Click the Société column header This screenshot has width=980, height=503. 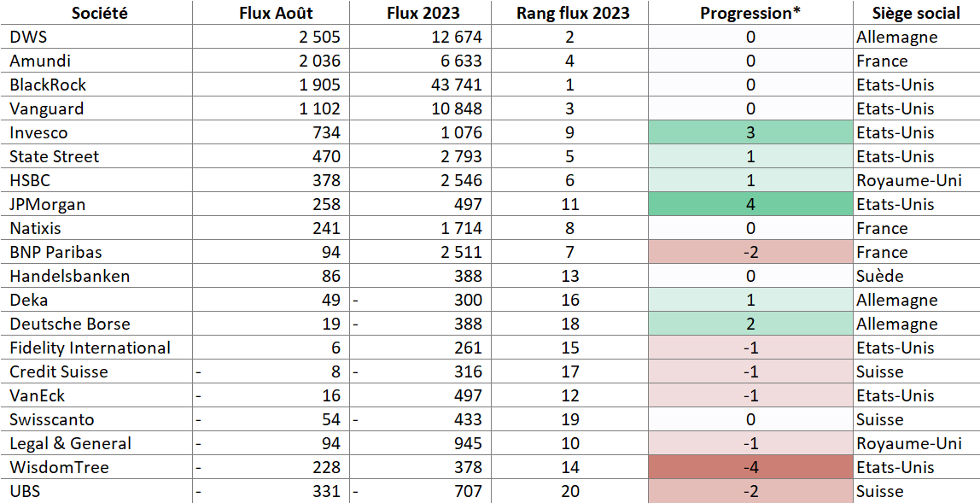96,13
